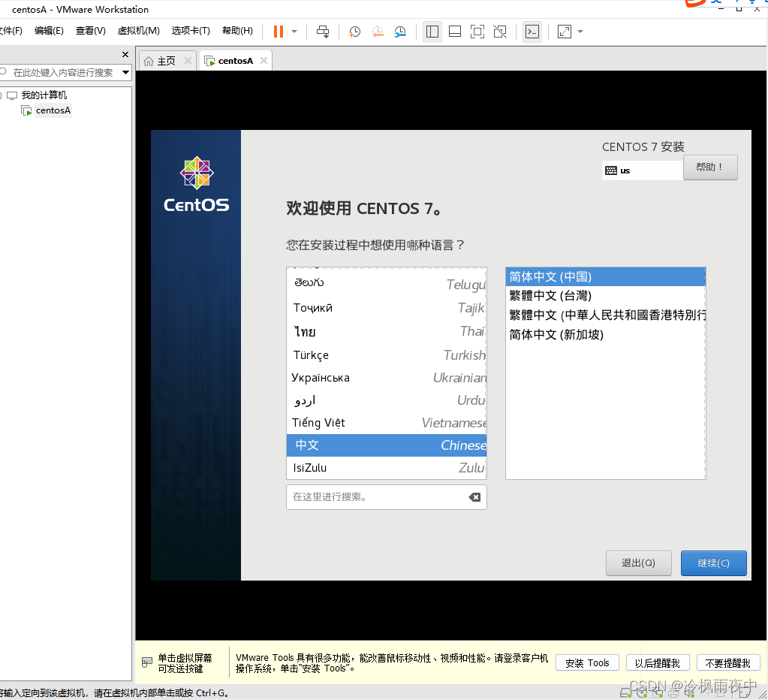768x700 pixels.
Task: Close the 主页 tab
Action: tap(188, 60)
